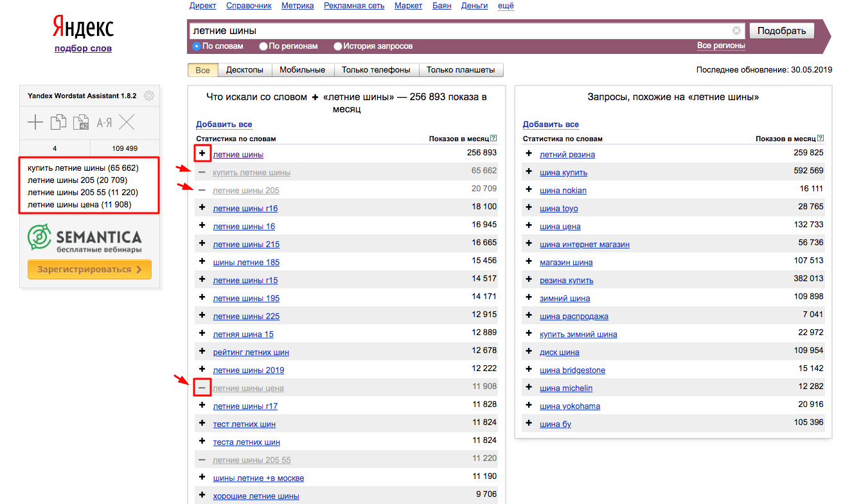Remove 'летние шины 205 55' via minus icon
The image size is (852, 504).
(x=202, y=460)
